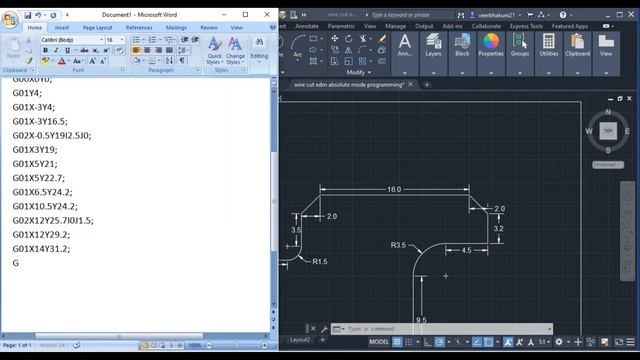Click TOP face of AutoCAD ViewCube
Viewport: 640px width, 360px height.
tap(608, 131)
